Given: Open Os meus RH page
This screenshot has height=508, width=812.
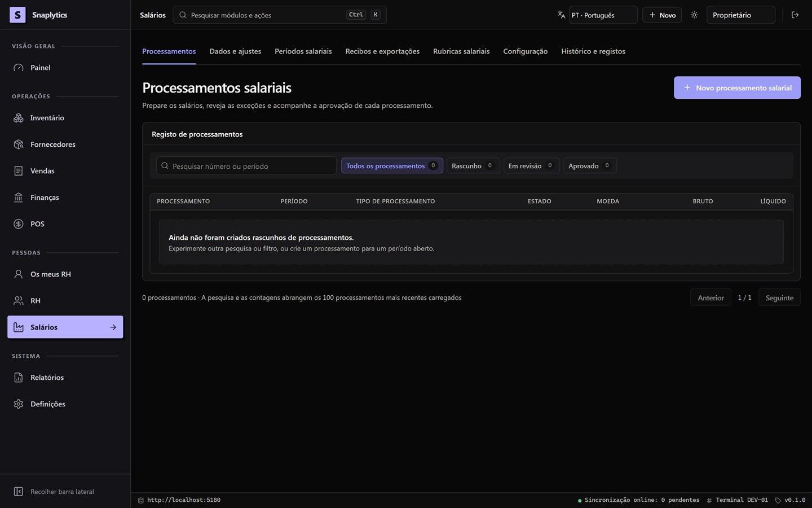Looking at the screenshot, I should click(x=65, y=274).
